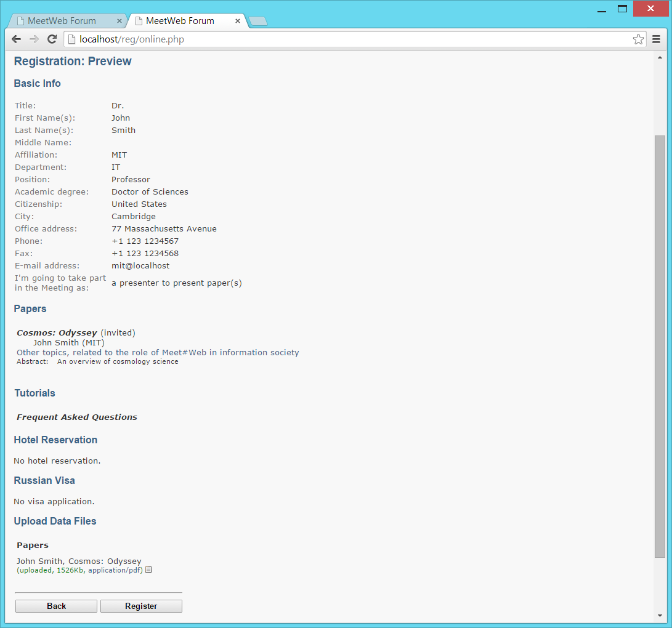Viewport: 672px width, 628px height.
Task: Bookmark the page with the star icon
Action: 638,39
